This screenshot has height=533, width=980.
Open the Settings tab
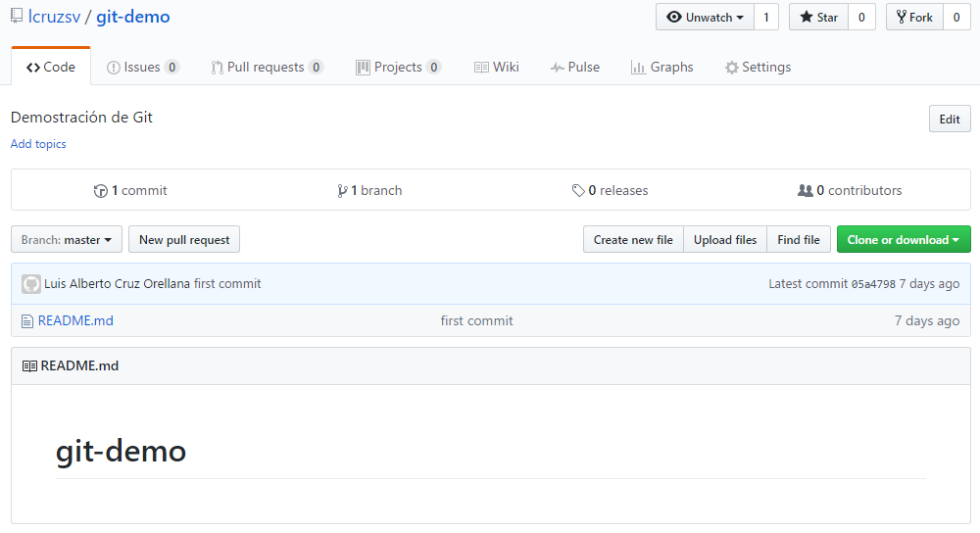pyautogui.click(x=759, y=67)
